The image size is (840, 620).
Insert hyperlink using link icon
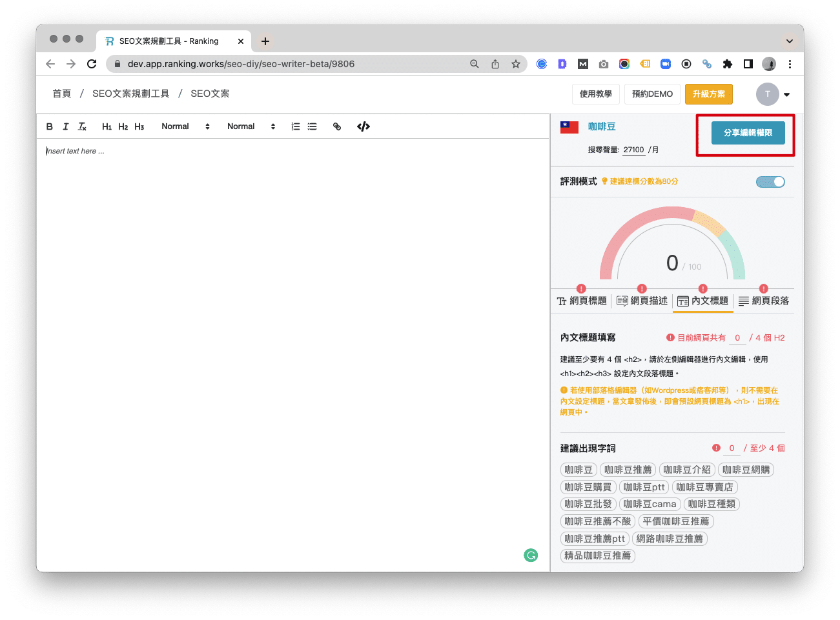[x=337, y=126]
